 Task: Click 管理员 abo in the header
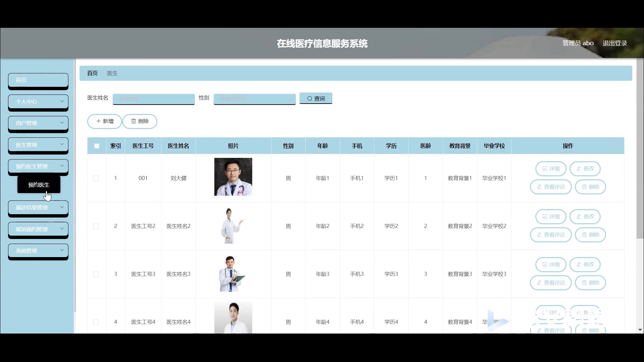coord(578,43)
